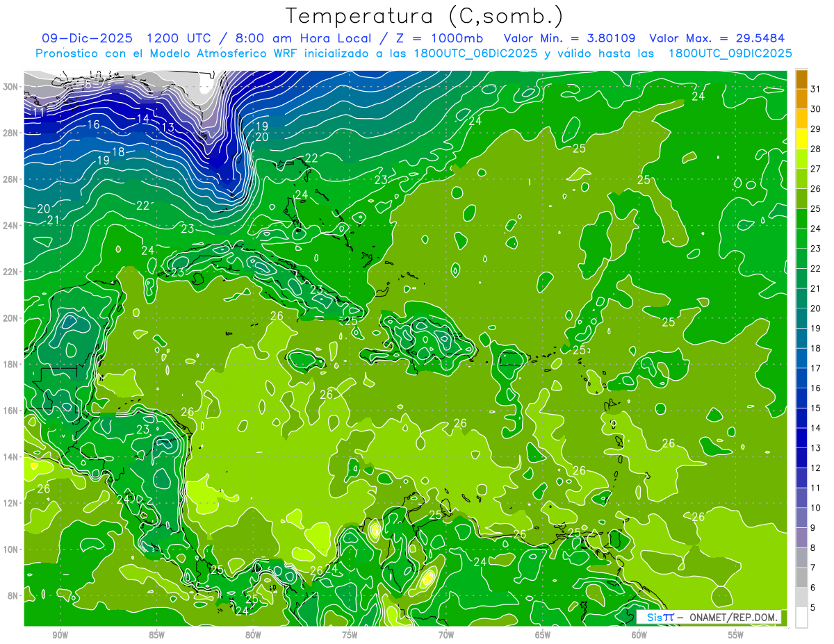The width and height of the screenshot is (834, 644).
Task: Click the '7' label on color scale
Action: coord(813,568)
